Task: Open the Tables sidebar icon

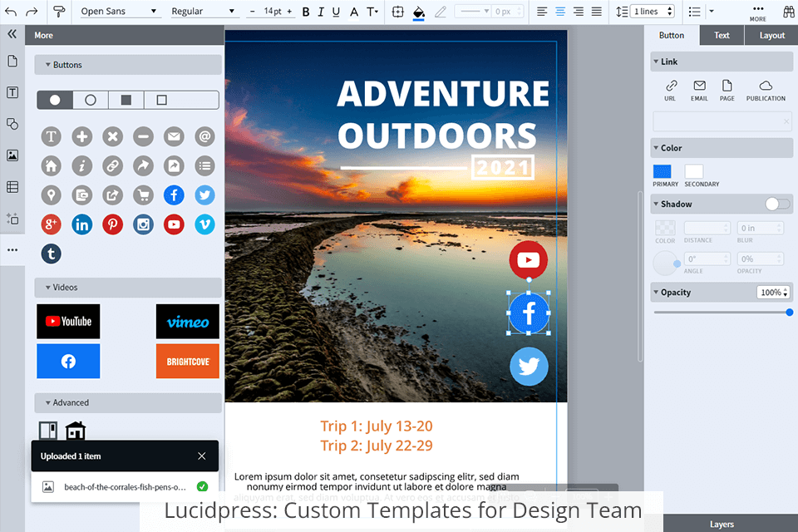Action: click(x=12, y=187)
